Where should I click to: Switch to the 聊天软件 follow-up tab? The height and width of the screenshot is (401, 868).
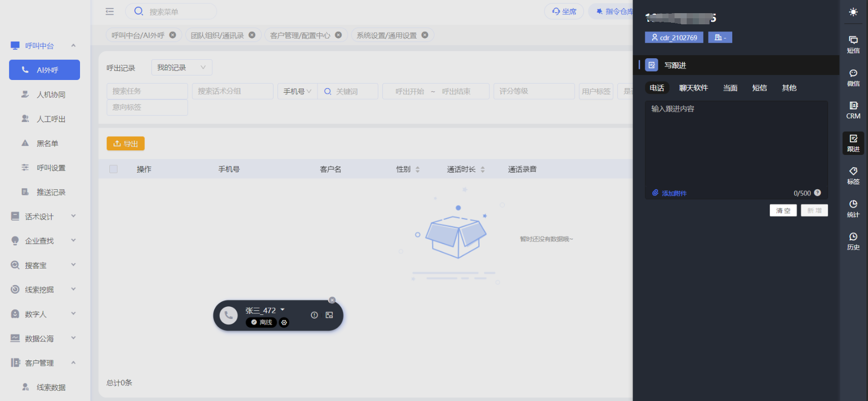(x=693, y=88)
